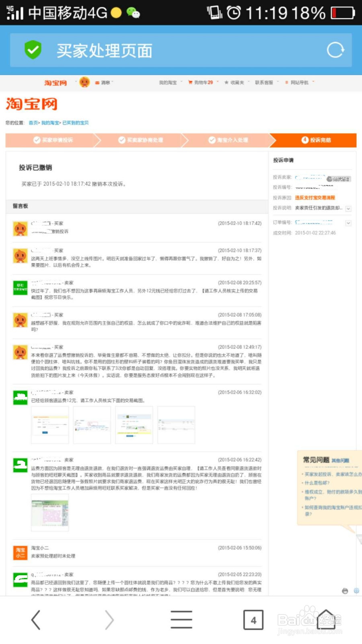This screenshot has width=362, height=644.
Task: Select the 淘宝介入处理 step
Action: [x=228, y=140]
